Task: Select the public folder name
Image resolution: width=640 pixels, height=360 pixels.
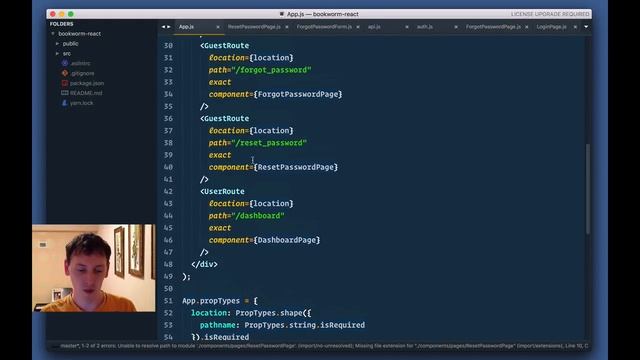Action: point(70,44)
